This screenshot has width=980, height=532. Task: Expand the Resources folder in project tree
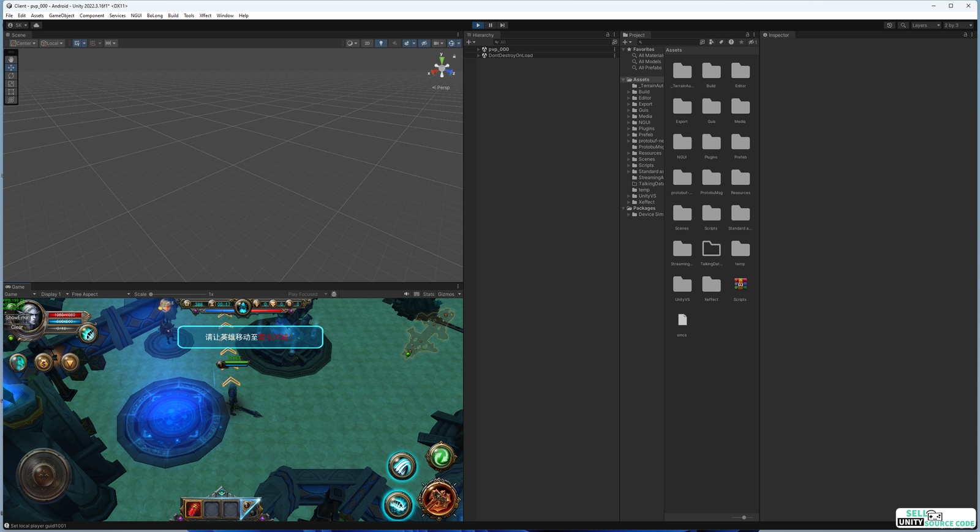click(x=628, y=153)
